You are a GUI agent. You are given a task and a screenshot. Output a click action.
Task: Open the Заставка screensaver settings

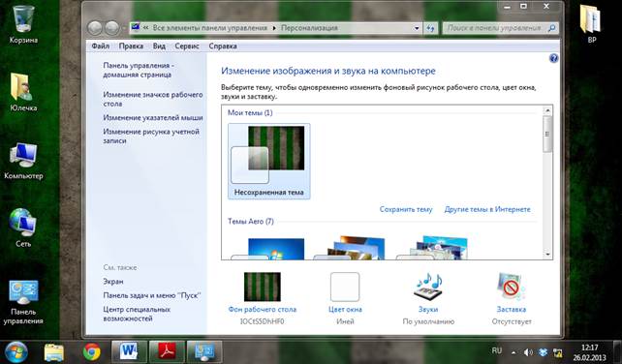[x=512, y=298]
